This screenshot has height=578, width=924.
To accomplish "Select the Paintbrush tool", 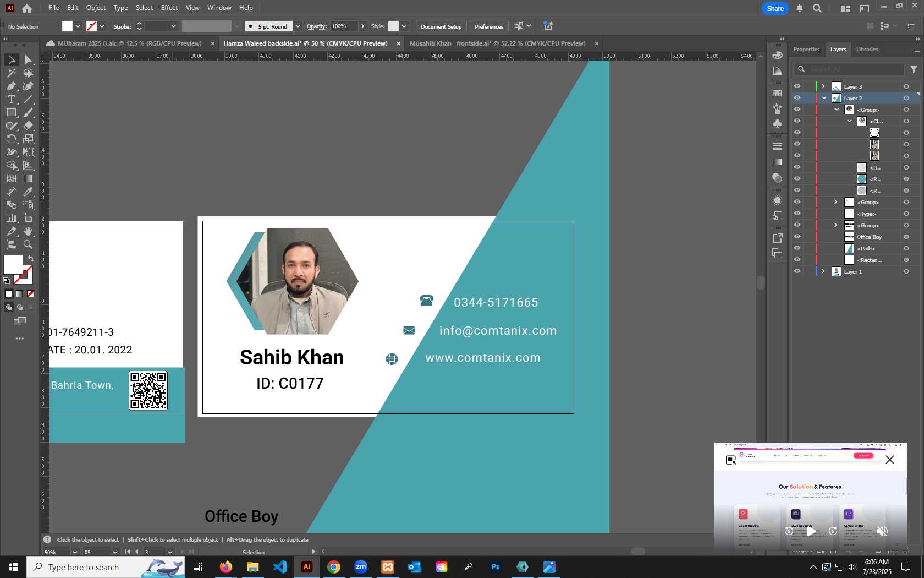I will pos(29,112).
